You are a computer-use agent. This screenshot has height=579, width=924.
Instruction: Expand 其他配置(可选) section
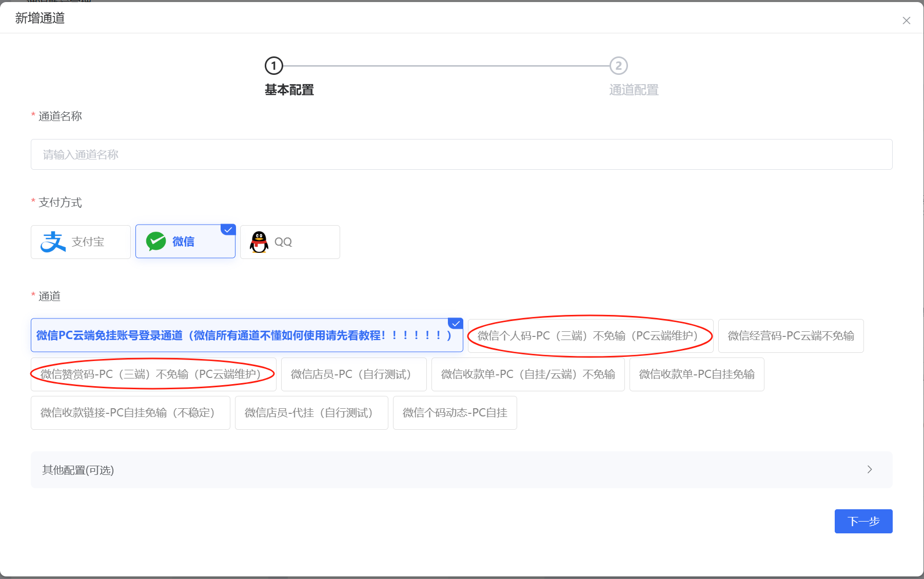tap(461, 470)
